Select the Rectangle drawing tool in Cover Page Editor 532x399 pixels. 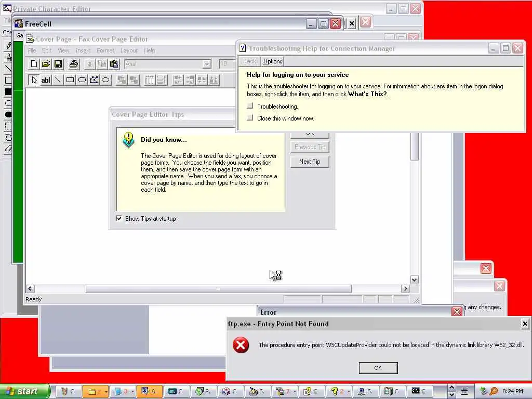tap(70, 80)
